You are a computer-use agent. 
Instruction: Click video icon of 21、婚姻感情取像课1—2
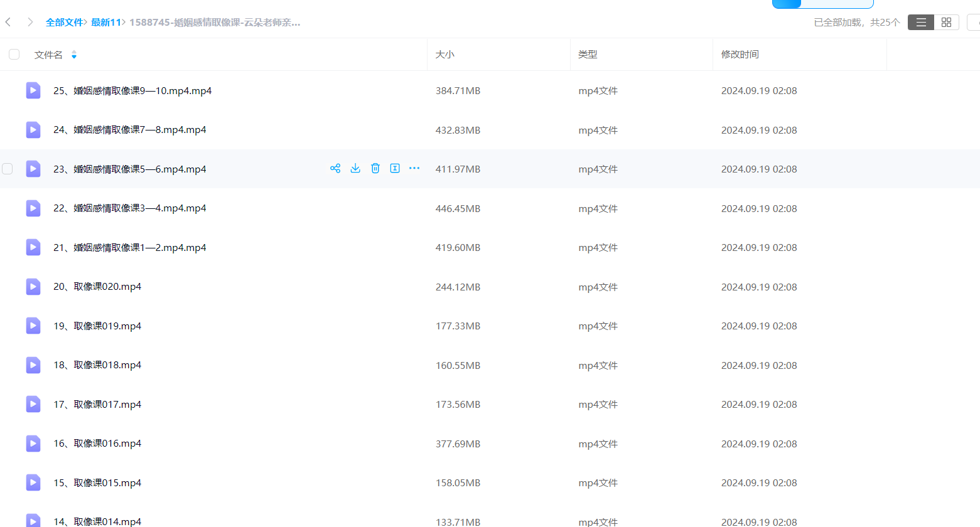33,247
